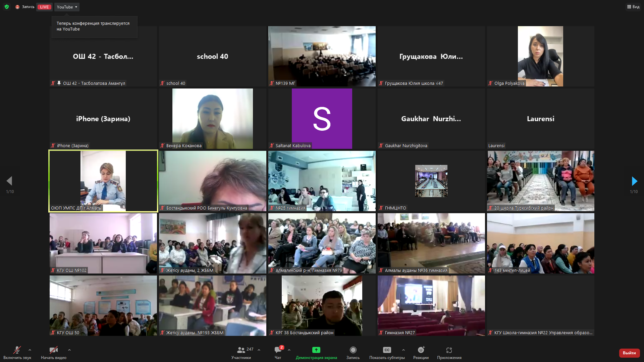
Task: Open the Reactions smiley icon
Action: [x=421, y=350]
